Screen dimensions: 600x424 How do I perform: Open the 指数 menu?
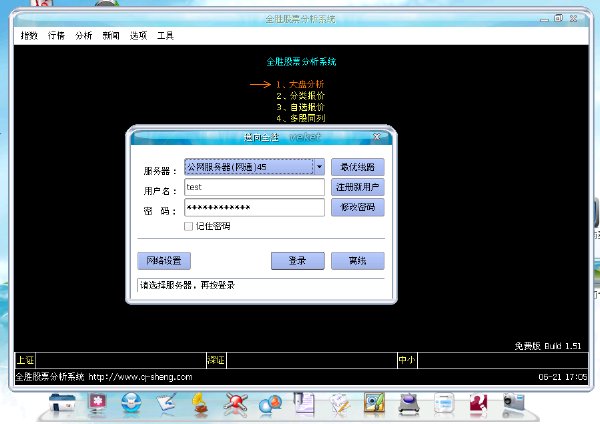click(29, 36)
